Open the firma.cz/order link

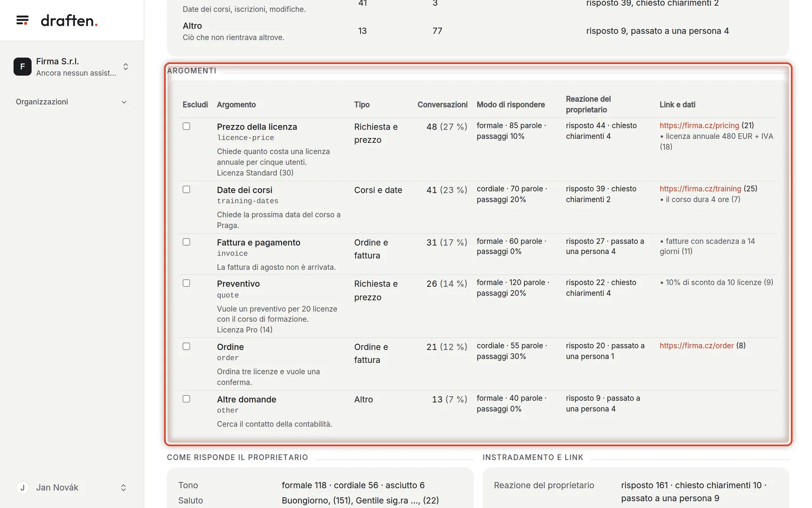pyautogui.click(x=696, y=345)
